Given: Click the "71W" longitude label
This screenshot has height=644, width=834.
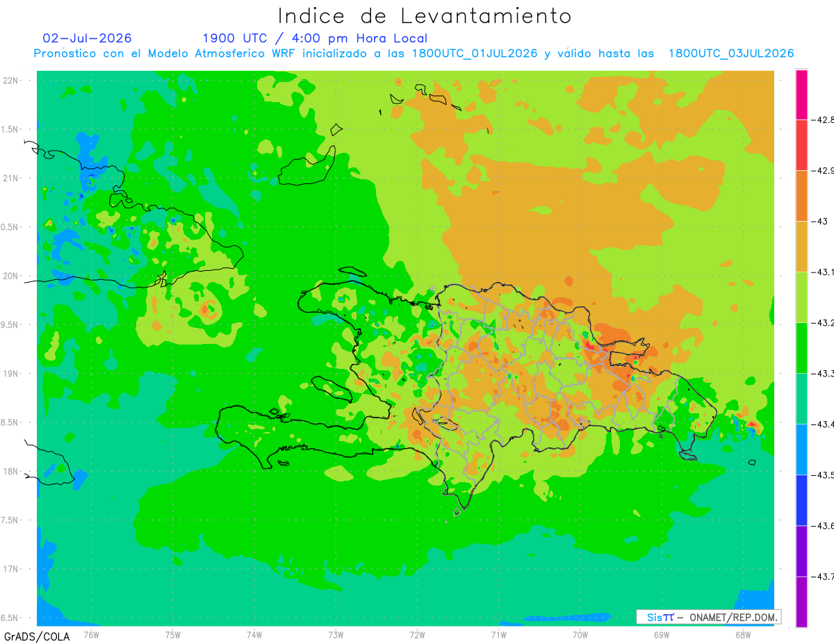Looking at the screenshot, I should (x=498, y=634).
